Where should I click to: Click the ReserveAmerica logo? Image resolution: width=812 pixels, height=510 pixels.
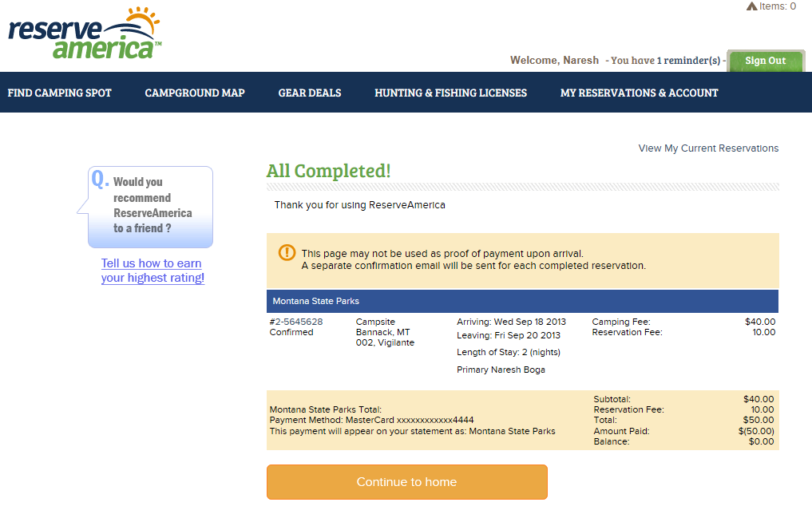pyautogui.click(x=85, y=34)
